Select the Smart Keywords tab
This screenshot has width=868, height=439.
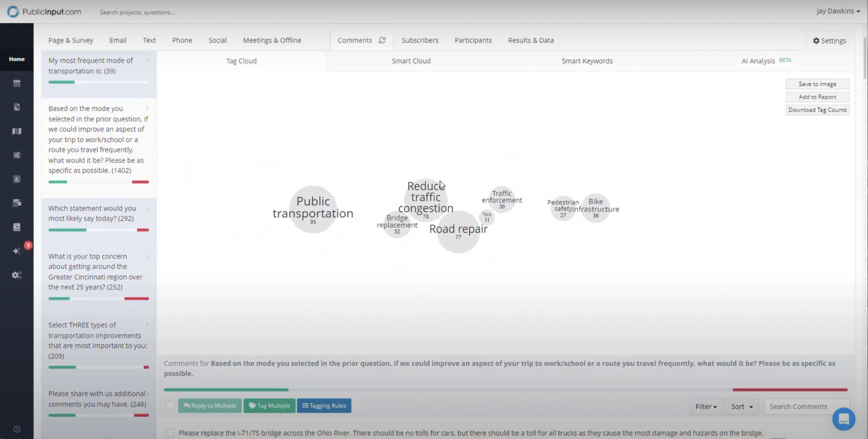click(x=587, y=61)
